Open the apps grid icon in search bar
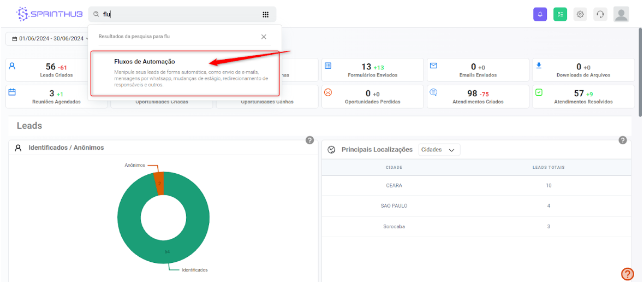The height and width of the screenshot is (282, 644). pos(265,15)
